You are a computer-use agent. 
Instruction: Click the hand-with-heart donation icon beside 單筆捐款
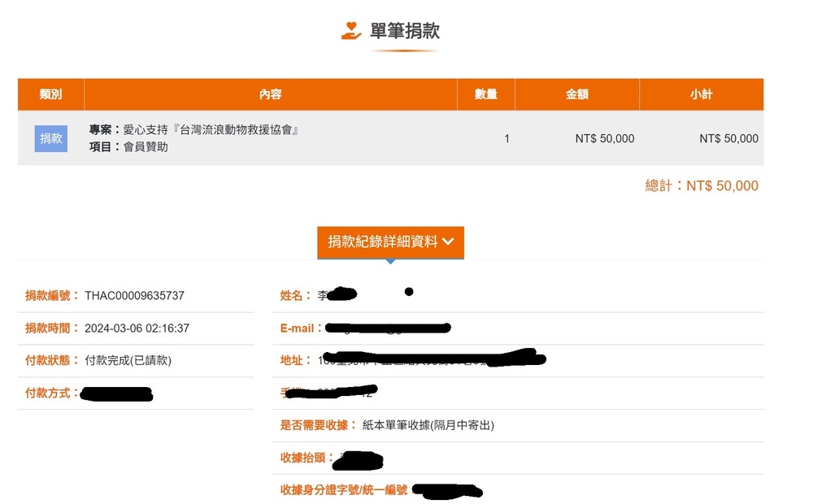[x=350, y=30]
